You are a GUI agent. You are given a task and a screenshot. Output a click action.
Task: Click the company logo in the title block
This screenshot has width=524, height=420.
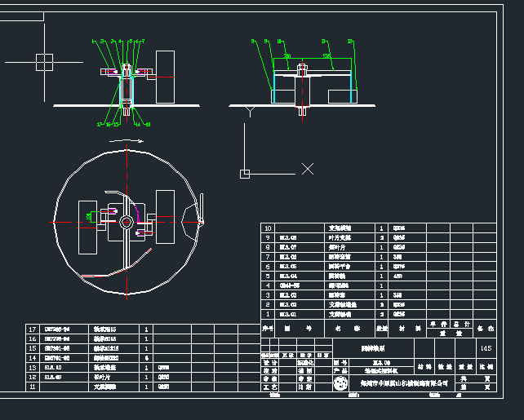[340, 383]
